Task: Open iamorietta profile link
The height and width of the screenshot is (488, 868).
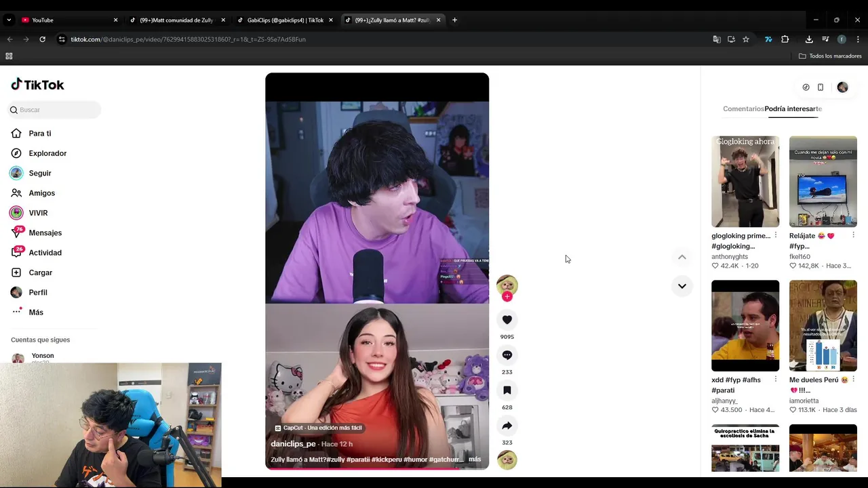Action: [x=804, y=401]
